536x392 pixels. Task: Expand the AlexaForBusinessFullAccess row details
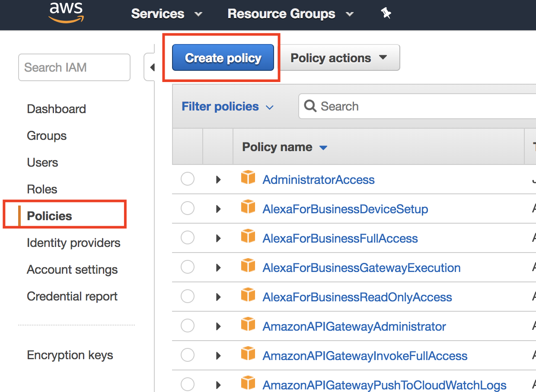(218, 238)
